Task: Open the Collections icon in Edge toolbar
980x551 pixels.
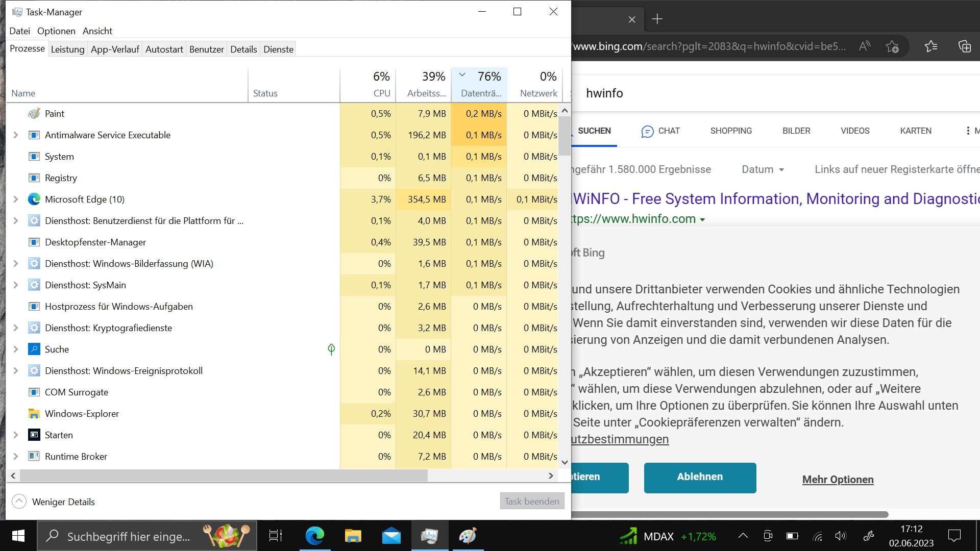Action: (964, 46)
